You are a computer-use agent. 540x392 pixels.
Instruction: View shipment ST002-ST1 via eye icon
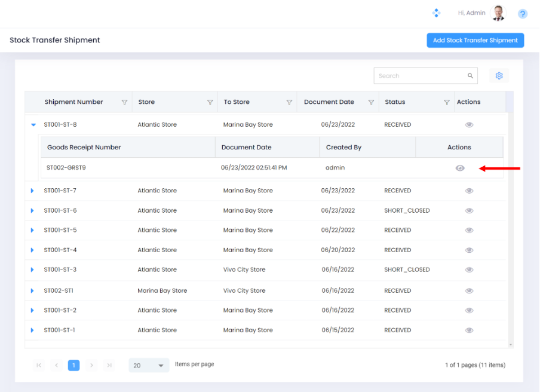(x=469, y=291)
